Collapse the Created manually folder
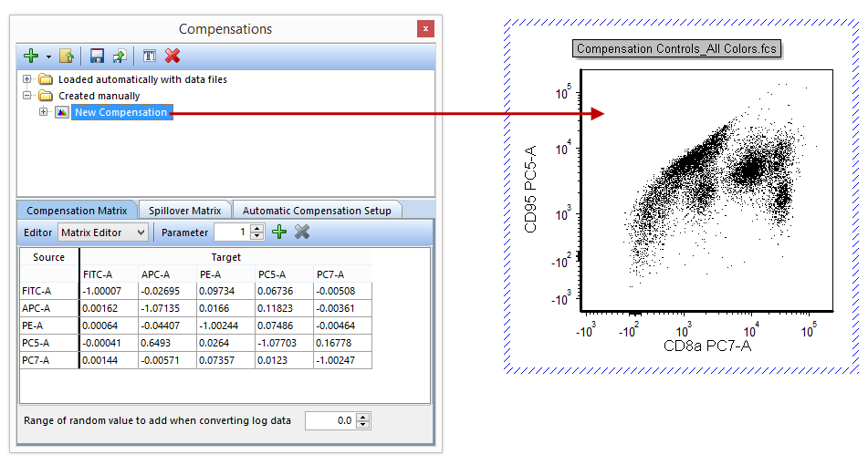 click(27, 96)
